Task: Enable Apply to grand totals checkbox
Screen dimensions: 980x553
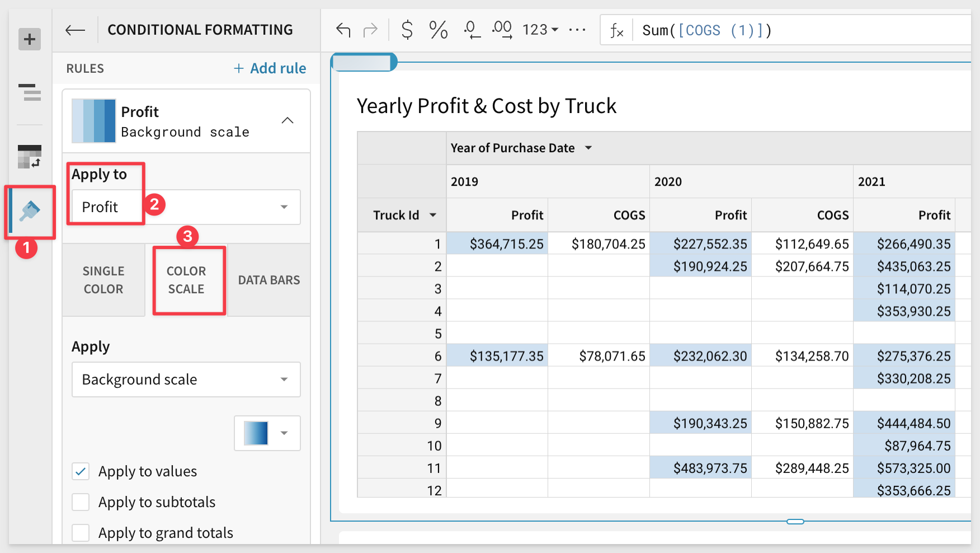Action: tap(81, 533)
